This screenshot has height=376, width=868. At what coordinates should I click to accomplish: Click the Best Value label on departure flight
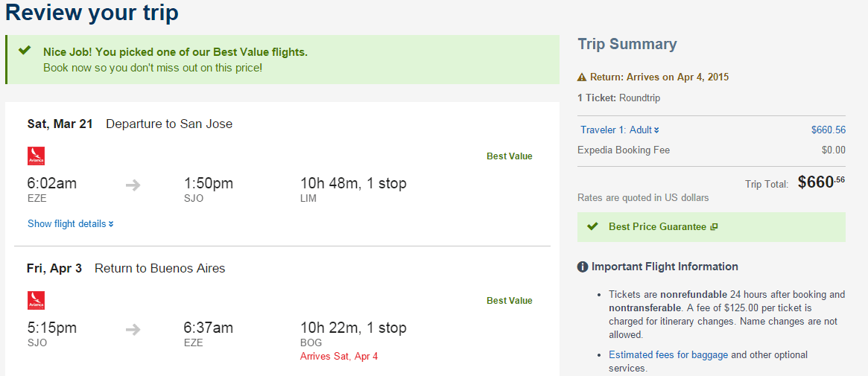(x=510, y=156)
